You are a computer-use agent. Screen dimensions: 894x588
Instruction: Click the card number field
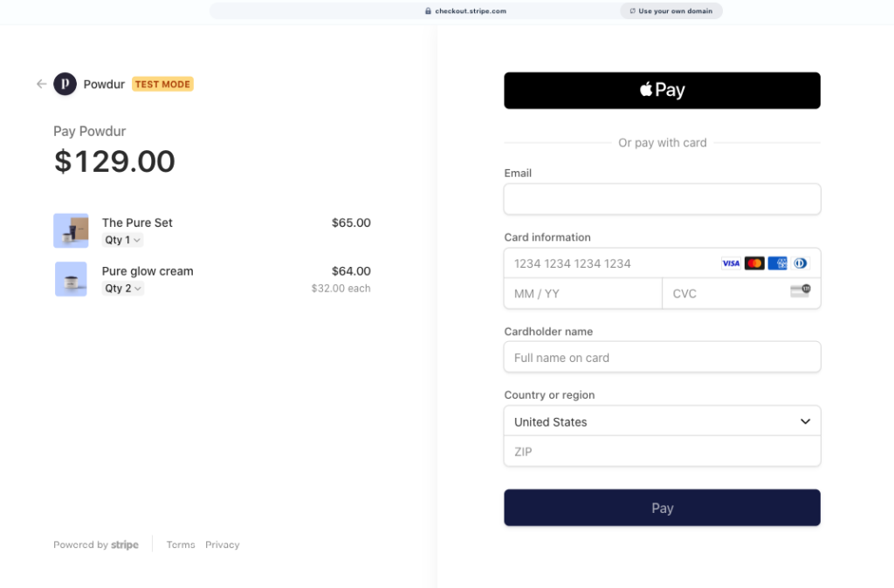611,263
